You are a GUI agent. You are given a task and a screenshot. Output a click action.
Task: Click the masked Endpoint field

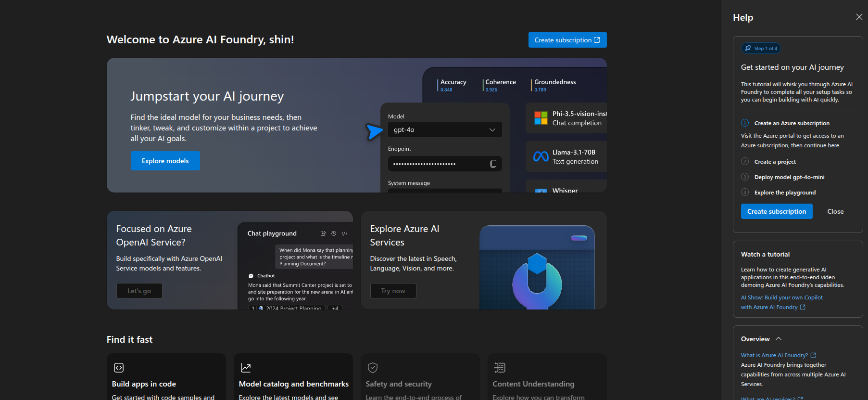445,164
